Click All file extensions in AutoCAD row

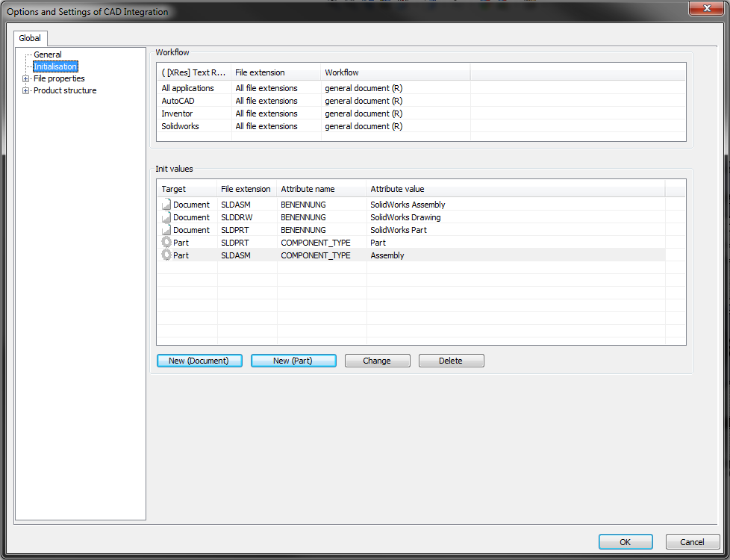(x=266, y=101)
